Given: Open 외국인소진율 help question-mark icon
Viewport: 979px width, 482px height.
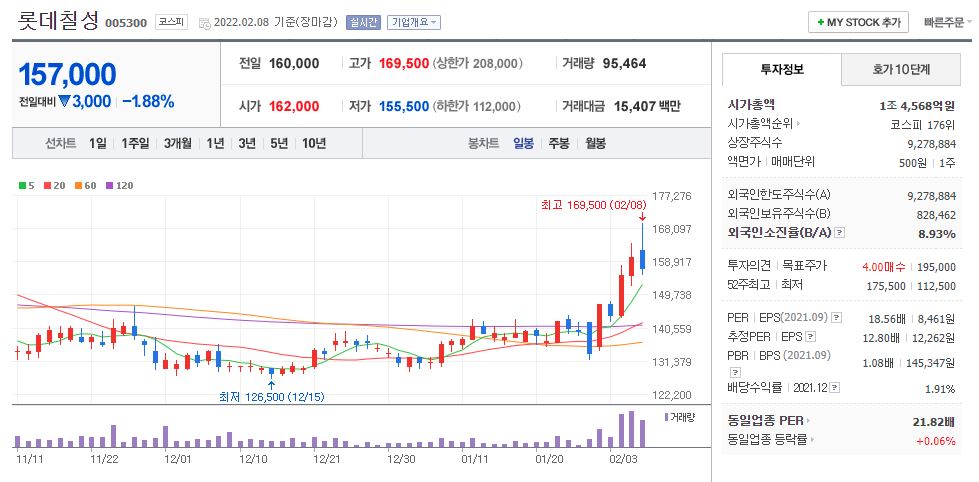Looking at the screenshot, I should click(840, 232).
